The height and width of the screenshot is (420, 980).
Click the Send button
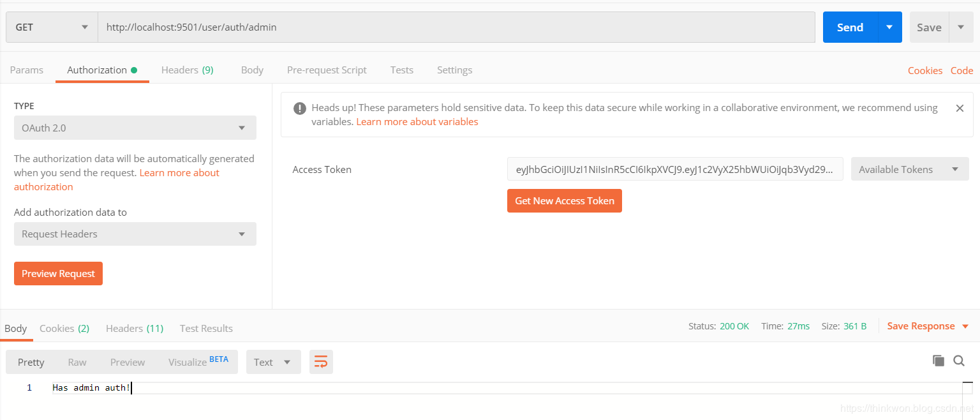tap(850, 27)
